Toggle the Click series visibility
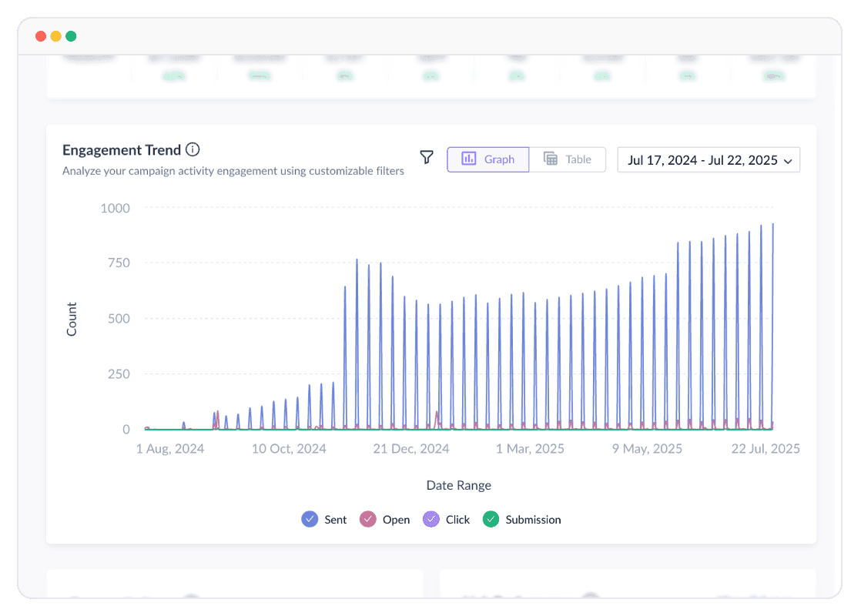 (x=447, y=519)
